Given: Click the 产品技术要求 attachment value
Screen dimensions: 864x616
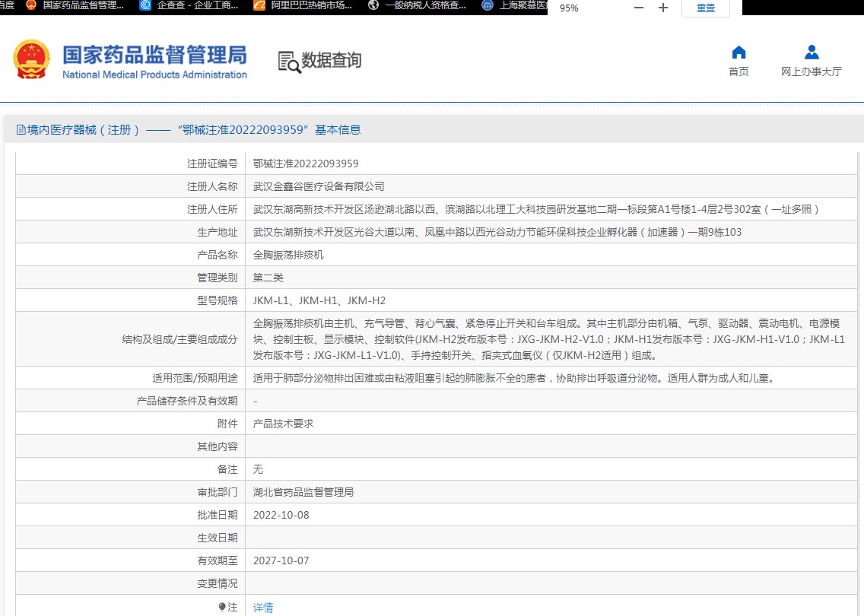Looking at the screenshot, I should coord(283,424).
